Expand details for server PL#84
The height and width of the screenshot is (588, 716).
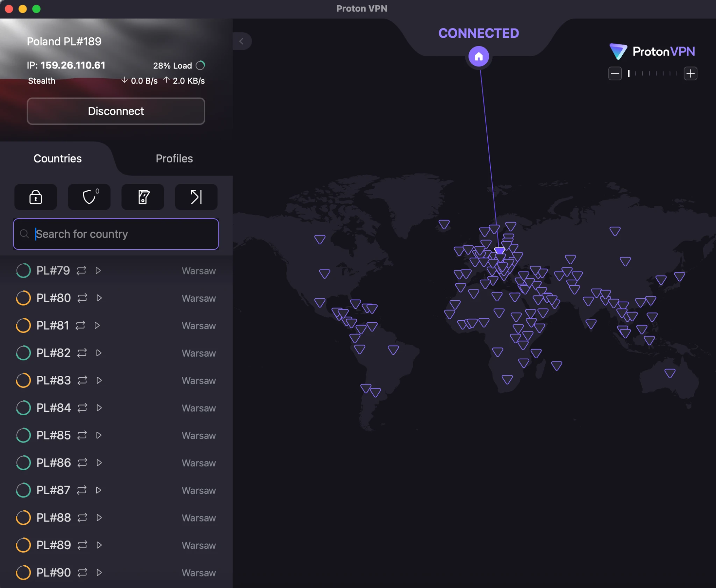pyautogui.click(x=99, y=408)
